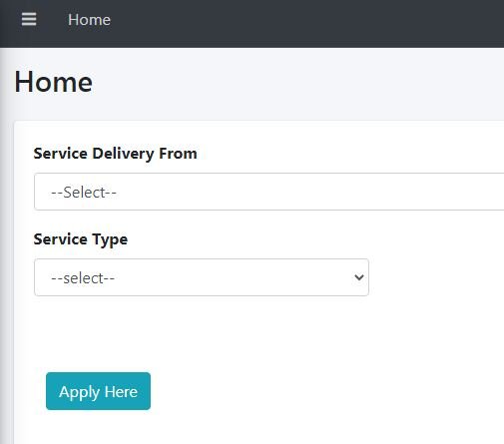The height and width of the screenshot is (444, 504).
Task: Open the Service Type combo box
Action: tap(202, 277)
